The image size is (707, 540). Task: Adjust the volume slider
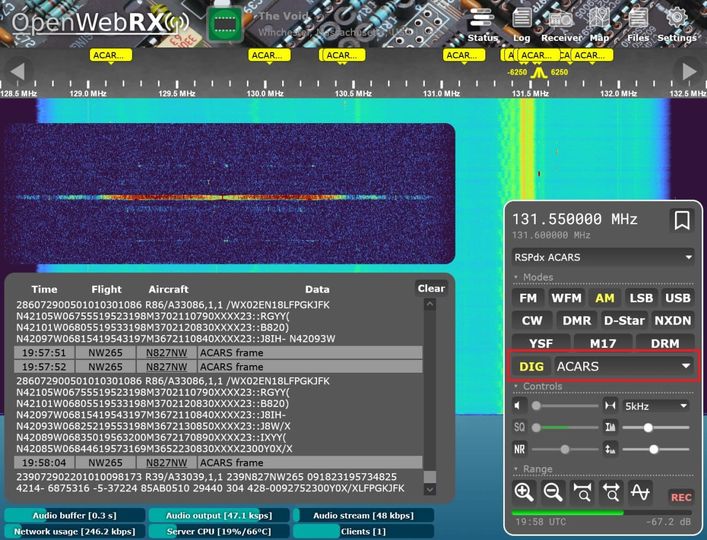click(x=565, y=406)
